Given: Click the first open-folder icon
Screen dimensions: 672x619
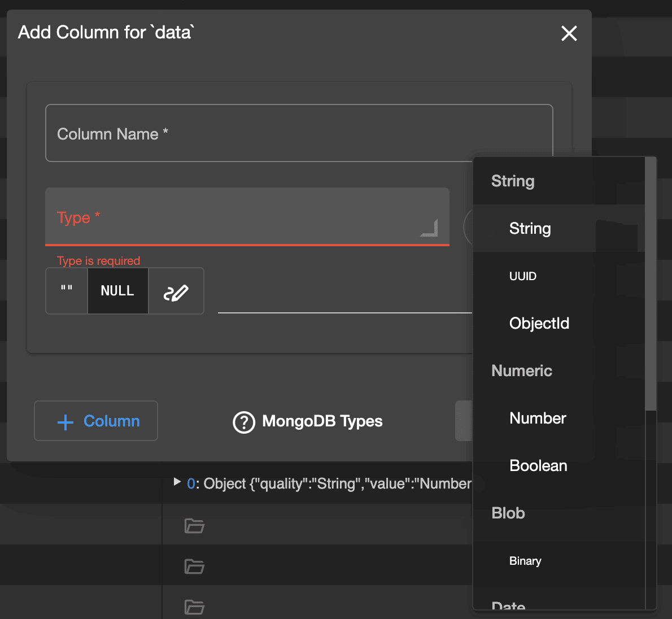Looking at the screenshot, I should point(194,526).
